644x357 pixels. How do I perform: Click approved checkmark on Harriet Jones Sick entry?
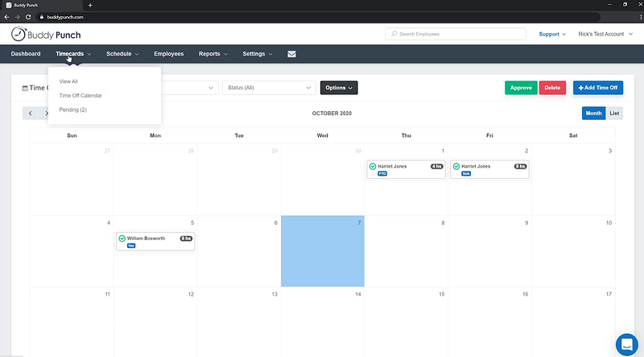456,167
